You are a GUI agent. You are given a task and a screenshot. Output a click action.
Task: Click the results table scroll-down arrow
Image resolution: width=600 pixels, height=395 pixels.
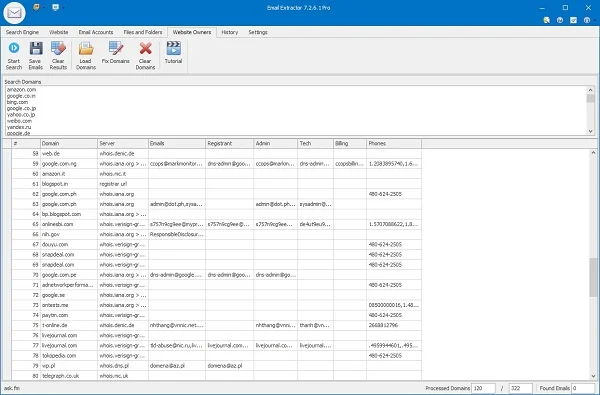(593, 376)
